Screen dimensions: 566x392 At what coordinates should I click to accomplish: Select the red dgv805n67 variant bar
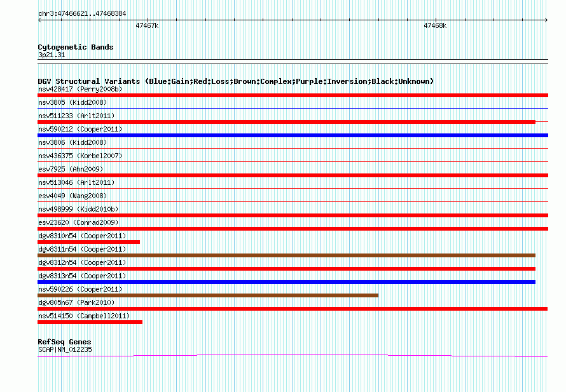293,309
